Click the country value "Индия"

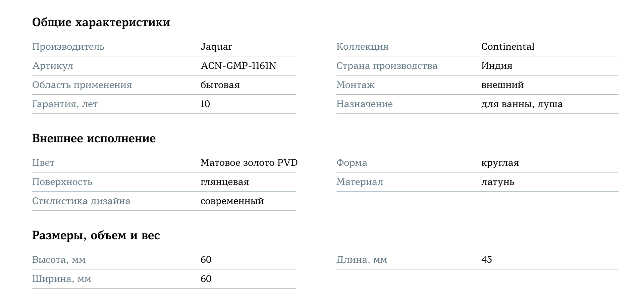coord(496,66)
